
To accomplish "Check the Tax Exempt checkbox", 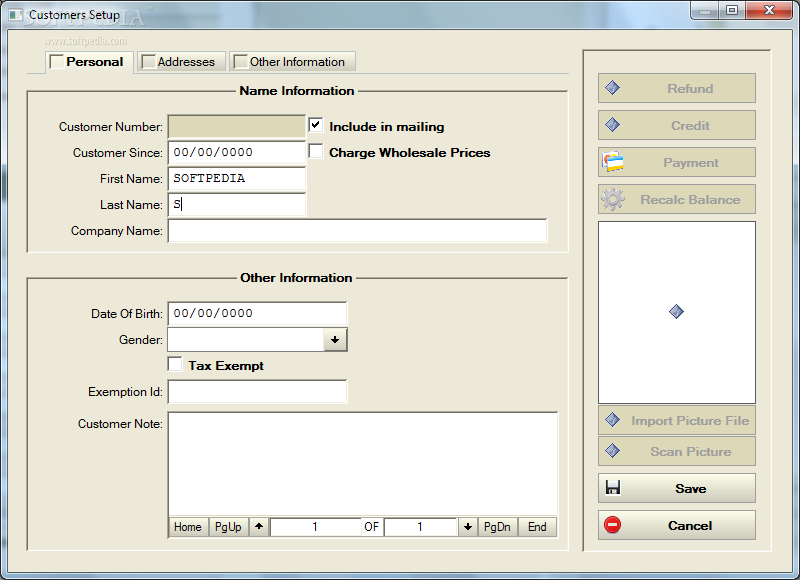I will click(175, 364).
